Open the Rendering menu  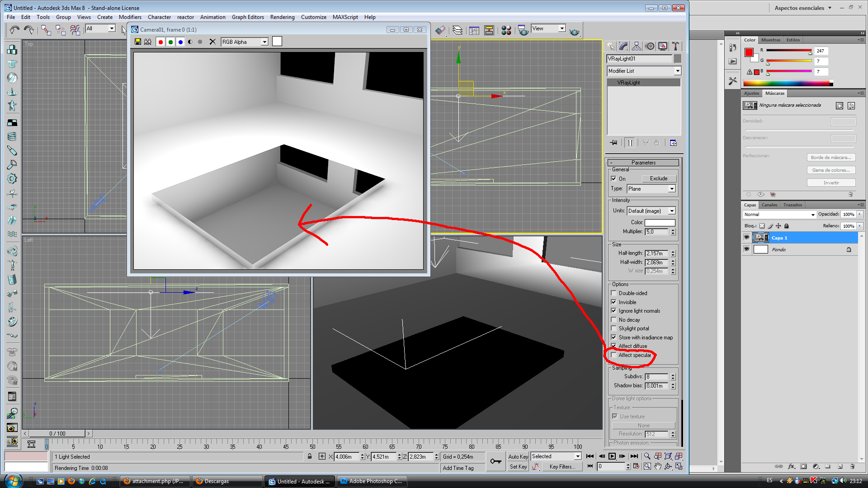click(x=282, y=17)
